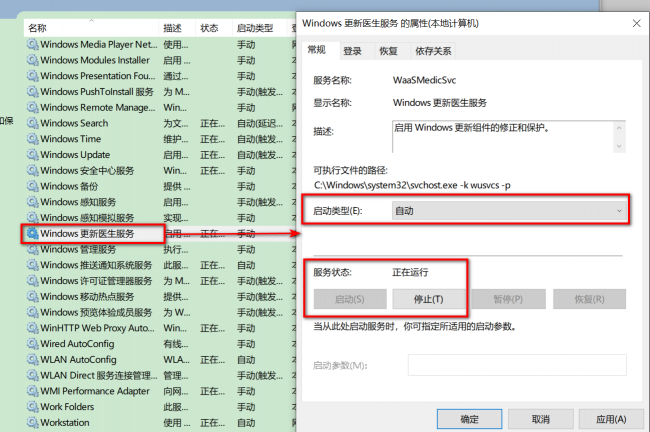Click gear icon of Windows Remote Manage service
The height and width of the screenshot is (432, 650).
pos(33,107)
